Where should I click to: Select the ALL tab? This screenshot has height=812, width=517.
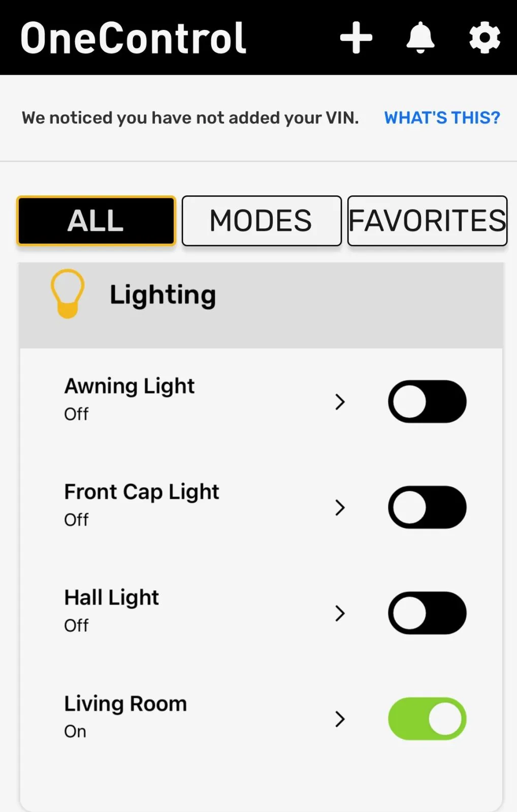96,221
